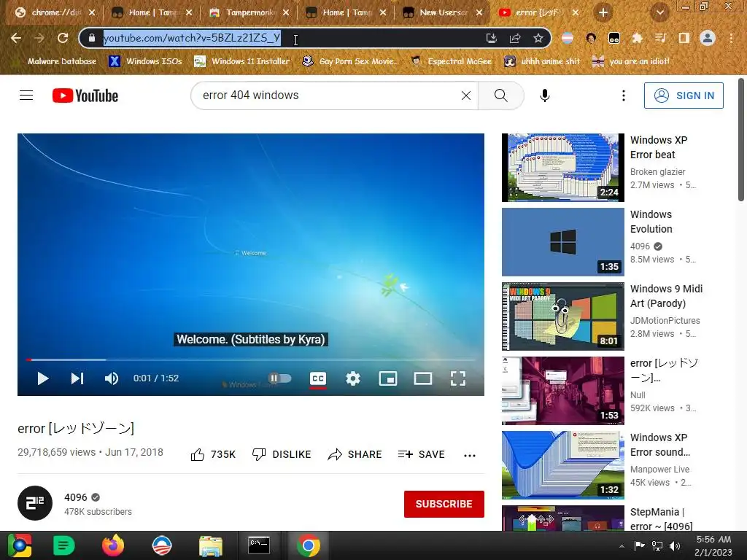Screen dimensions: 747x560
Task: Switch to the chrome:// tab
Action: pyautogui.click(x=55, y=12)
